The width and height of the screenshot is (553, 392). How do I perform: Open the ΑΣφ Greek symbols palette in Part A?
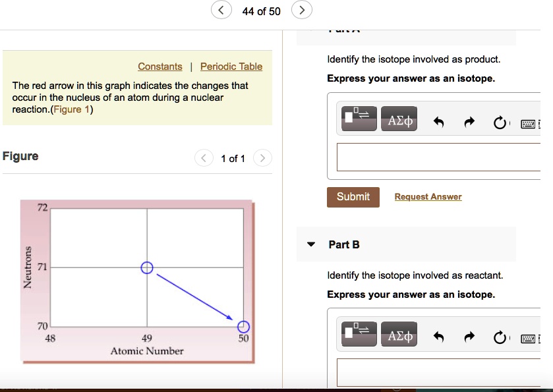pos(399,119)
